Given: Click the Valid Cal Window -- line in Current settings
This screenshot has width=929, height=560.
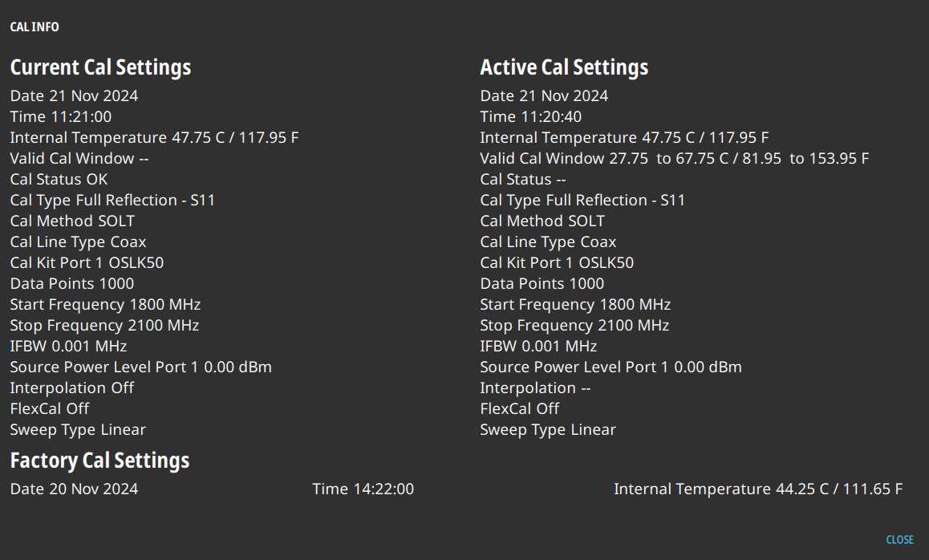Looking at the screenshot, I should pyautogui.click(x=79, y=158).
